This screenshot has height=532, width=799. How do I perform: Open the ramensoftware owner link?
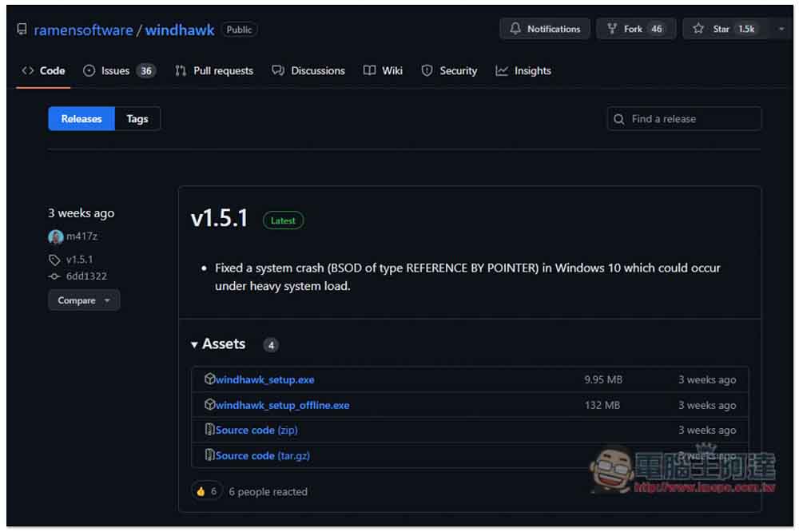83,30
